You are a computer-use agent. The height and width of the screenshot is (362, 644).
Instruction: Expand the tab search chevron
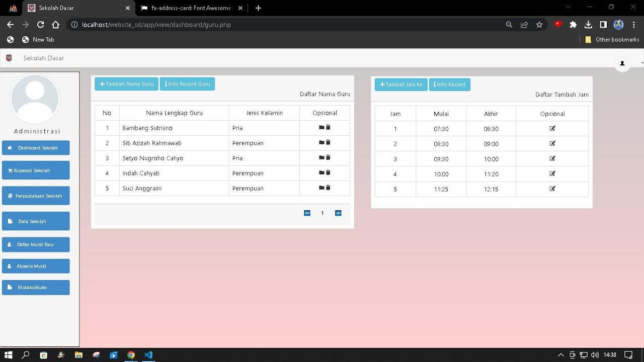569,8
